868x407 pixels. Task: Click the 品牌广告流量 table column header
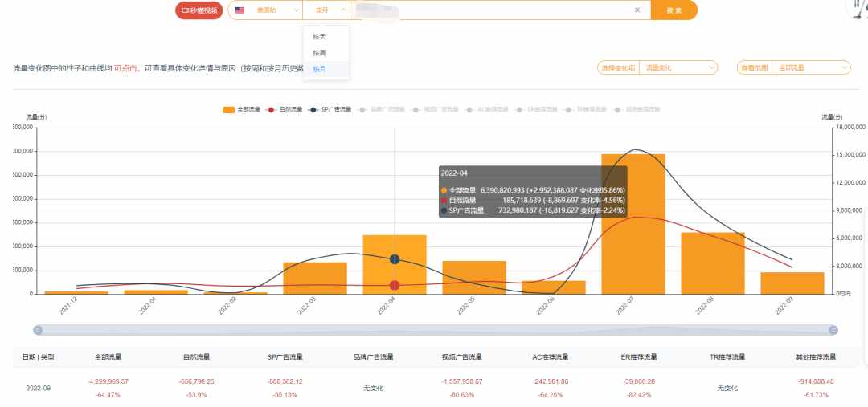373,357
